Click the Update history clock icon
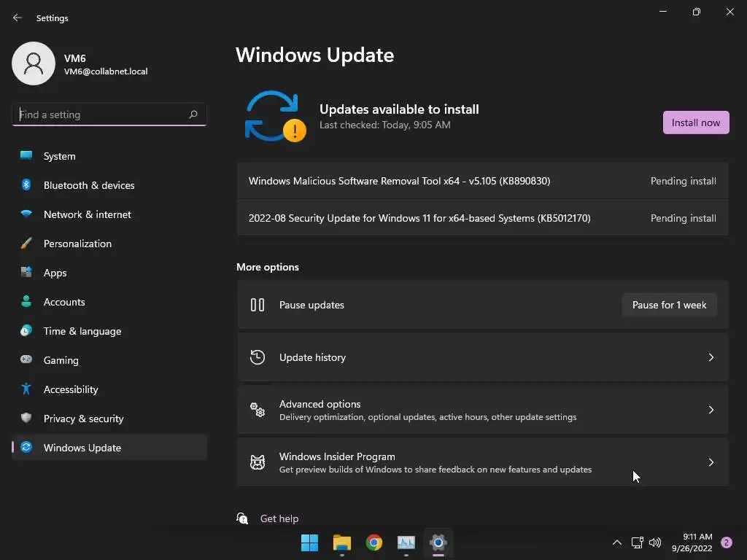Viewport: 747px width, 560px height. tap(258, 357)
